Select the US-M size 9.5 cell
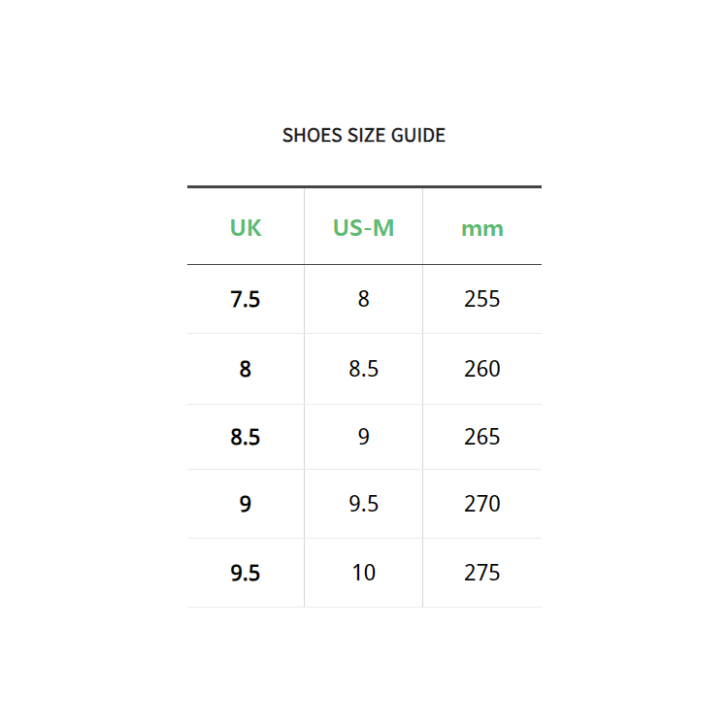728x728 pixels. [x=363, y=505]
